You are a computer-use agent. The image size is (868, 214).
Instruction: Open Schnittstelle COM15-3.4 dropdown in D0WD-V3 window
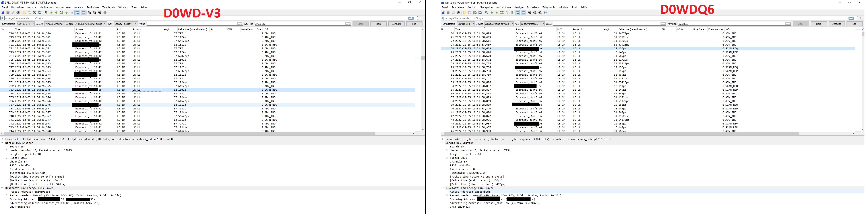tap(25, 24)
